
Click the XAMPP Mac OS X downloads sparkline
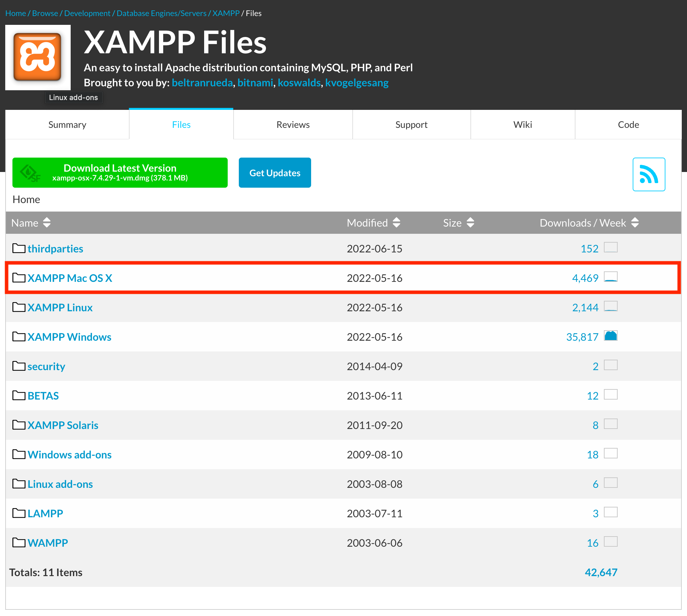point(610,277)
